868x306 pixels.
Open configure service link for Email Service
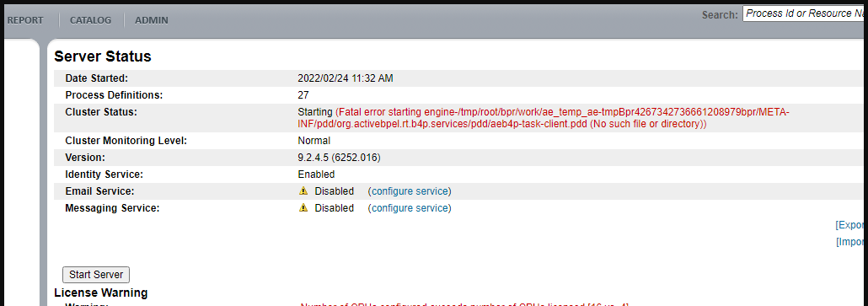click(x=410, y=191)
